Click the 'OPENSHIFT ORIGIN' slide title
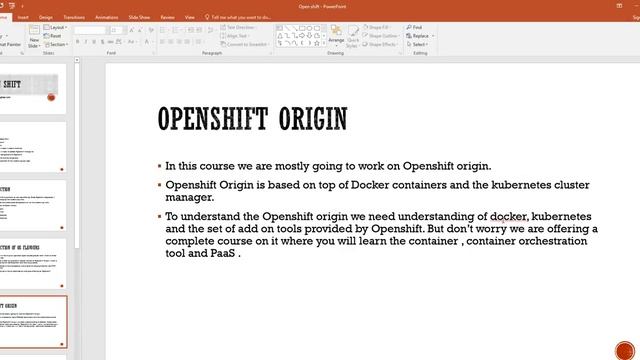The height and width of the screenshot is (360, 640). 253,119
